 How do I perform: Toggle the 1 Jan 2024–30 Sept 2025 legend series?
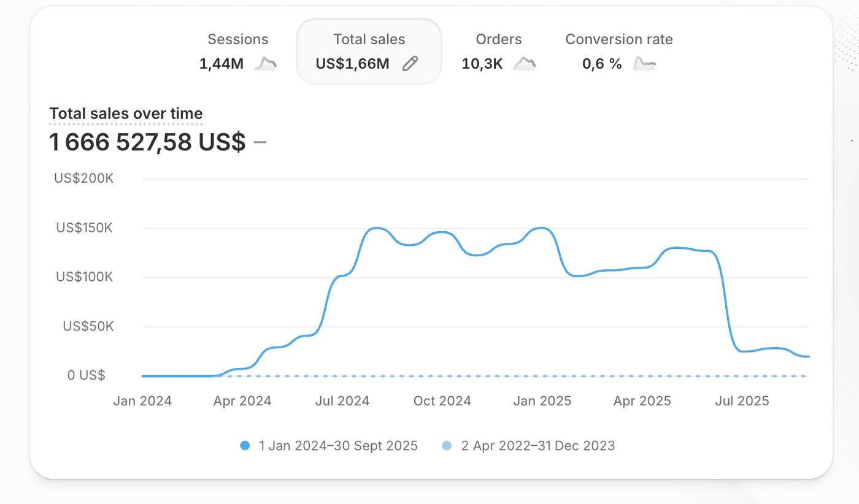(329, 446)
